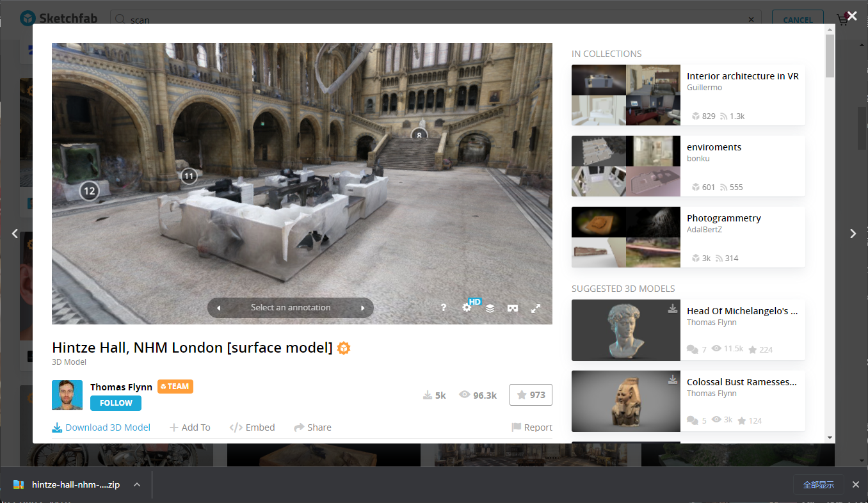Expand the 3D viewer to fullscreen
Viewport: 868px width, 503px height.
(x=536, y=308)
